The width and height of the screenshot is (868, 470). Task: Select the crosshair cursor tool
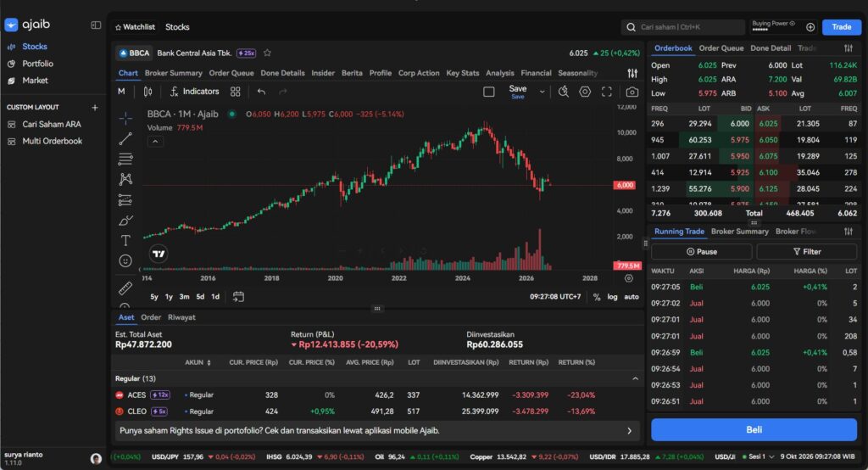click(125, 118)
